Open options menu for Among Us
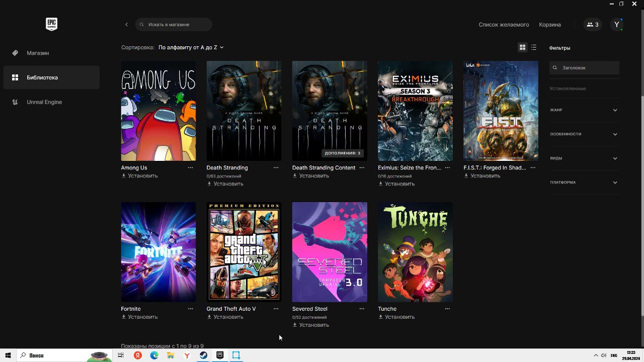The image size is (644, 362). click(x=191, y=168)
